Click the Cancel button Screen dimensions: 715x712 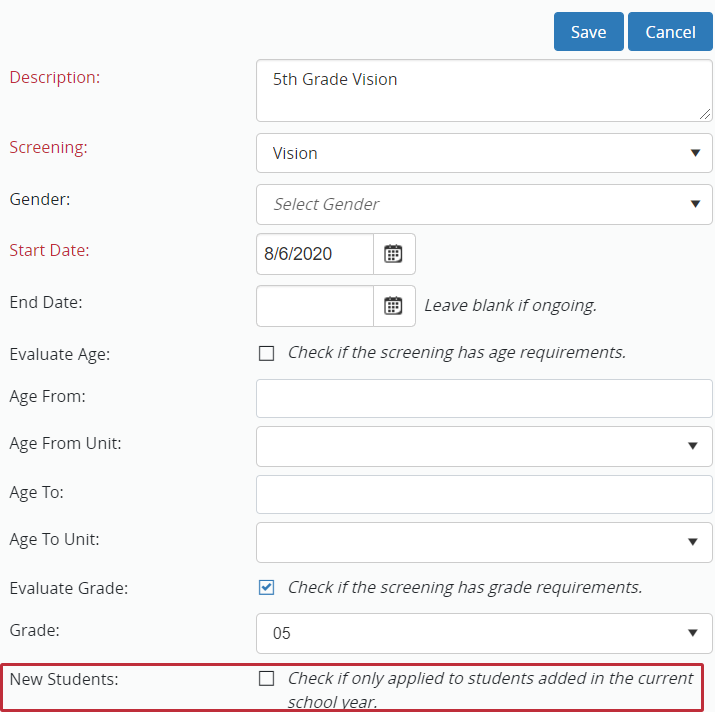coord(670,32)
